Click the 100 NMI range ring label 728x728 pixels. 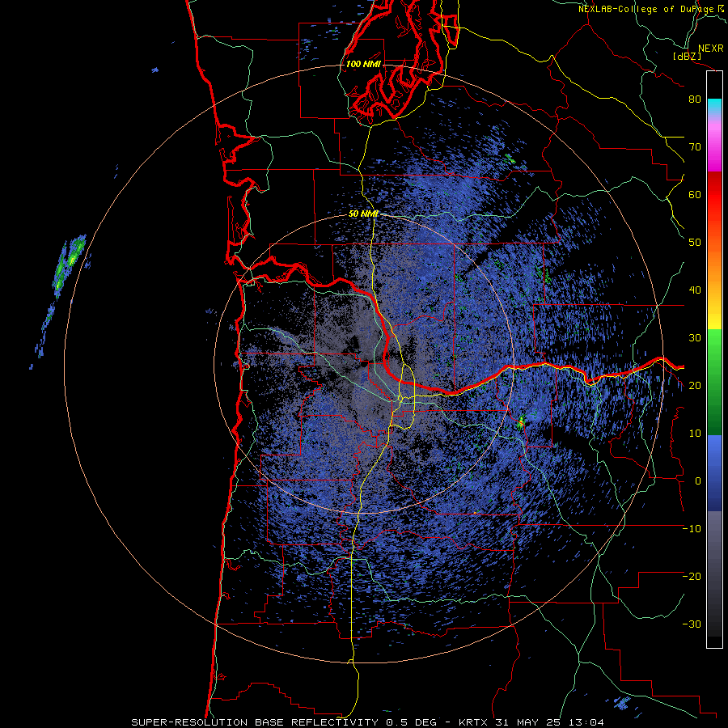pos(363,64)
